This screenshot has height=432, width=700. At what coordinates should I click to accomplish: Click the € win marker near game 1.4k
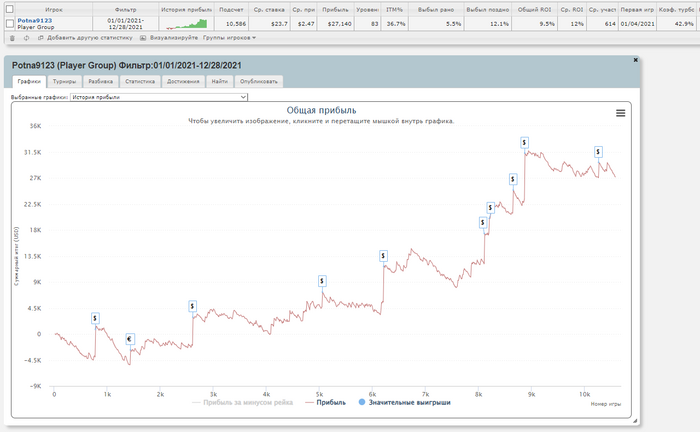click(x=130, y=339)
